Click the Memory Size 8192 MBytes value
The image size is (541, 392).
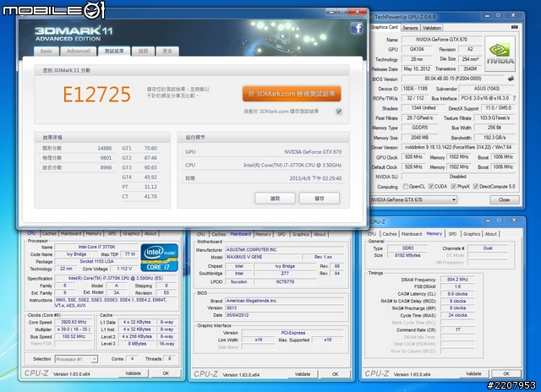407,255
